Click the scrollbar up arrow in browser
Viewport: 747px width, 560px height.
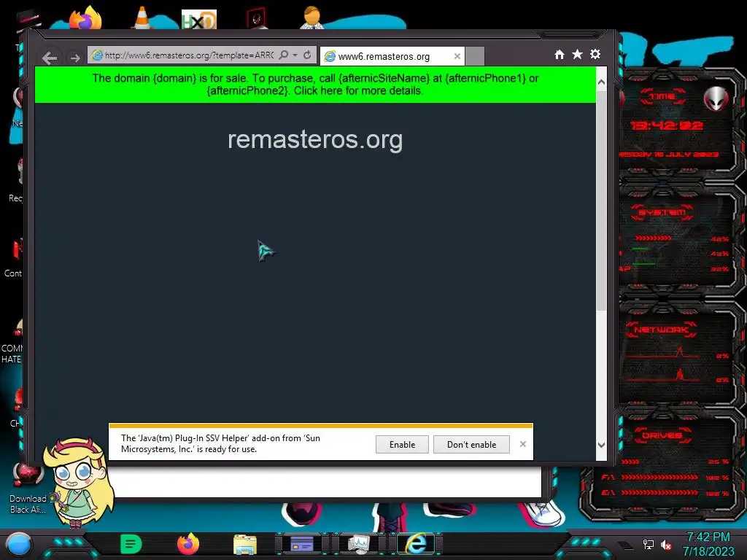pos(601,82)
